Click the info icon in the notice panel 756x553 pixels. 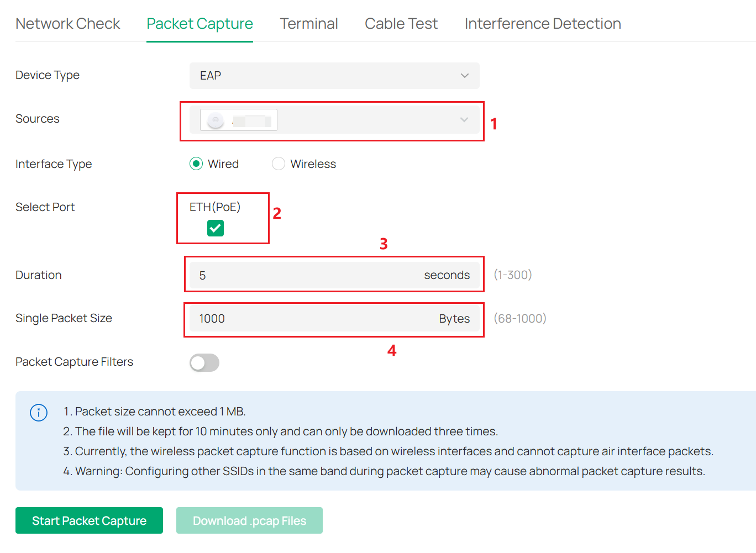coord(38,412)
